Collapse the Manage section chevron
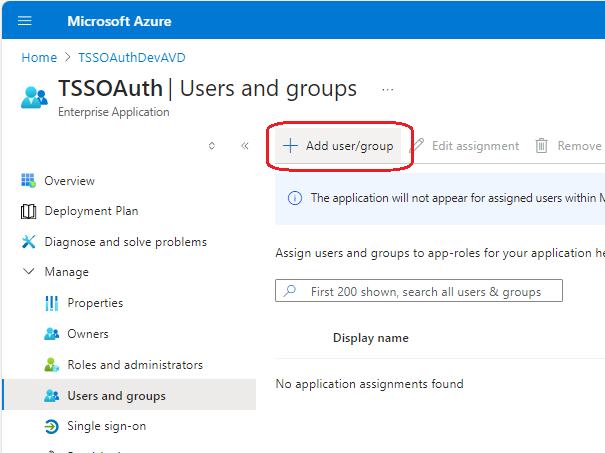The image size is (605, 453). [29, 272]
